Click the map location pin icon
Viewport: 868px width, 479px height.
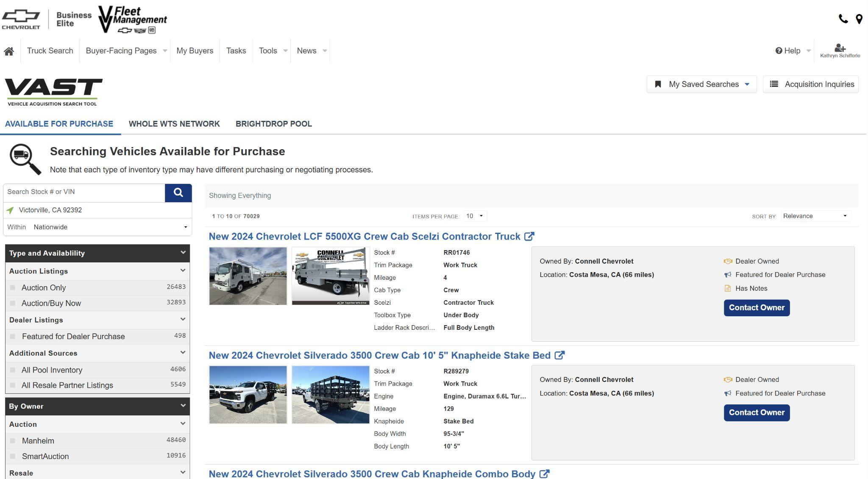(859, 19)
